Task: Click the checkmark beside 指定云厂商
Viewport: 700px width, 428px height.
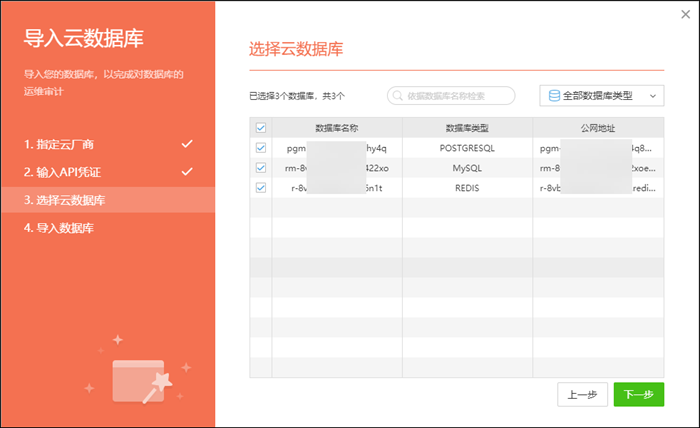Action: 187,144
